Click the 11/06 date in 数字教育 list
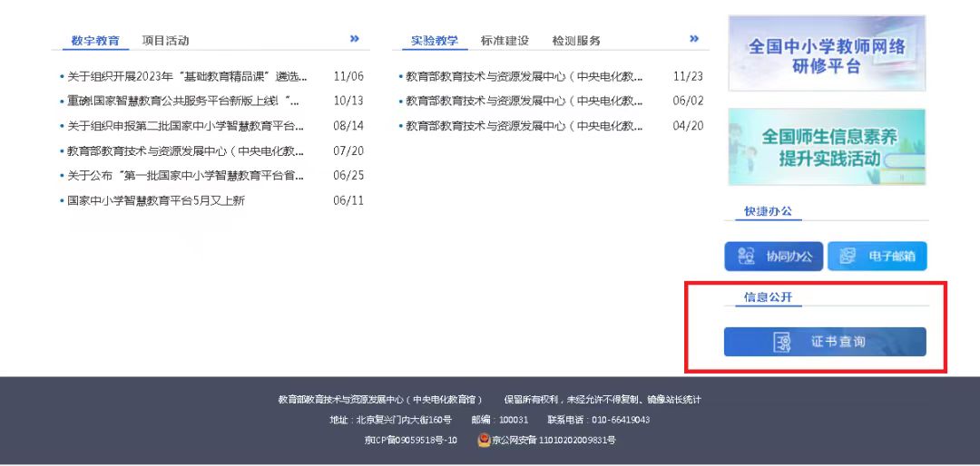Screen dimensions: 980x466 pos(348,77)
